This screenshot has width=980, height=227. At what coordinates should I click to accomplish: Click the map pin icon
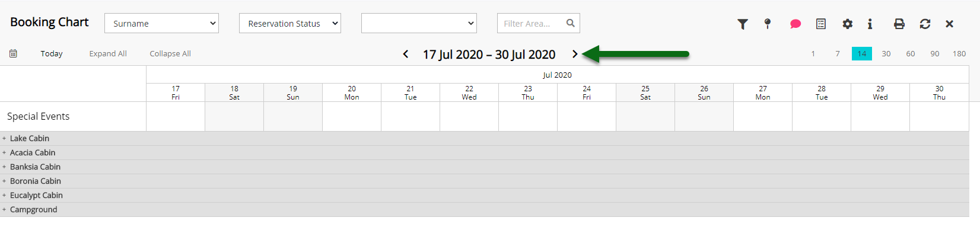768,24
